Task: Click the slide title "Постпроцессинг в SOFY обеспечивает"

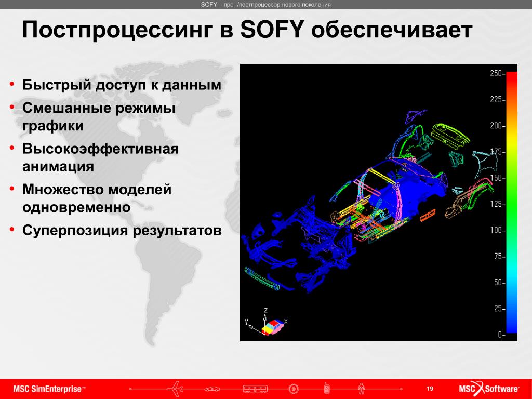Action: coord(247,30)
